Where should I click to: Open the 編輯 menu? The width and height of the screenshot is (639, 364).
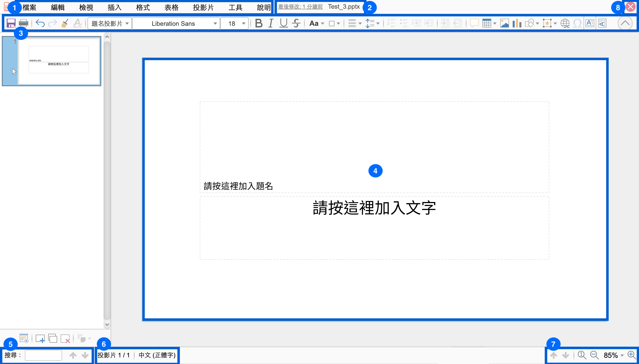click(58, 8)
